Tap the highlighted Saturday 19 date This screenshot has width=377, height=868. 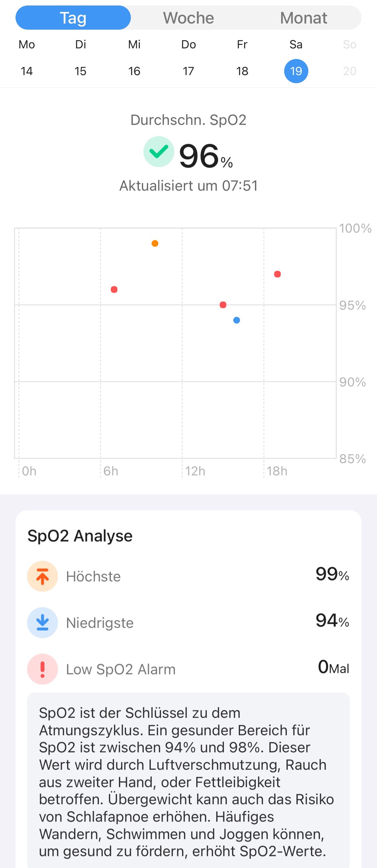tap(296, 71)
